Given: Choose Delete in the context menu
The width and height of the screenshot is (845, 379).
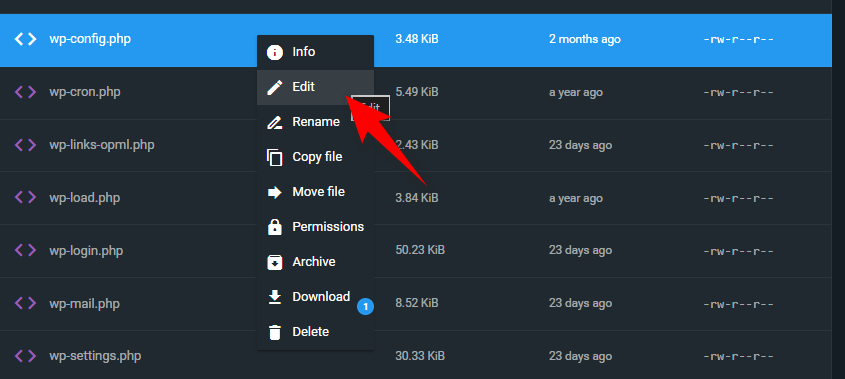Looking at the screenshot, I should point(315,332).
